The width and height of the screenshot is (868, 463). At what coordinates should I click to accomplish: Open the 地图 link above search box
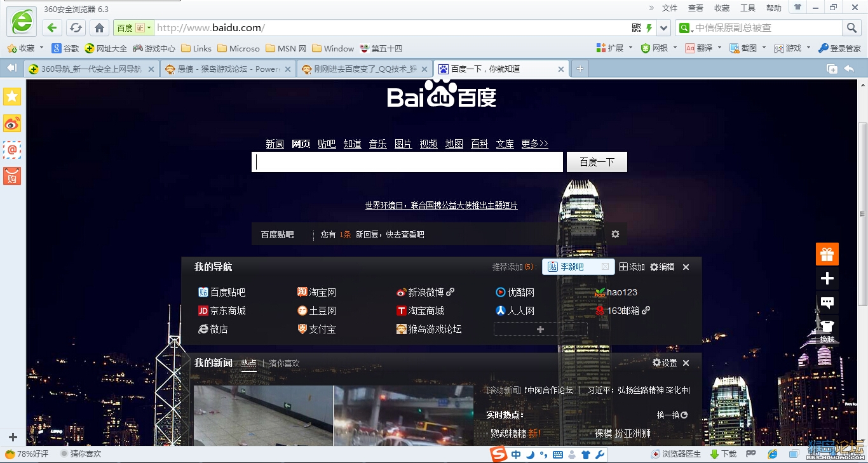tap(454, 144)
